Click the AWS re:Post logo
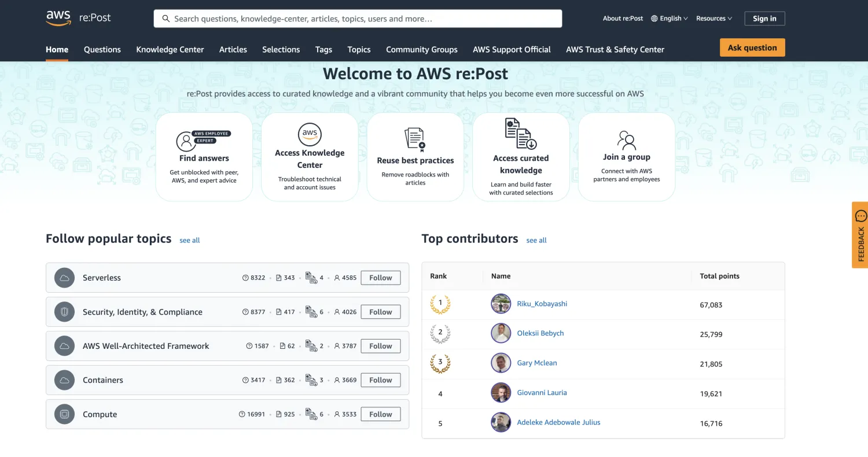Screen dimensions: 868x457 pos(78,18)
